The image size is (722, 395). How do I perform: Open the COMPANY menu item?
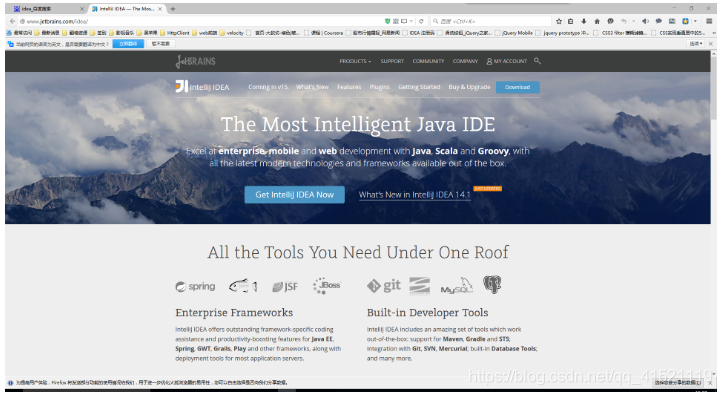point(465,61)
